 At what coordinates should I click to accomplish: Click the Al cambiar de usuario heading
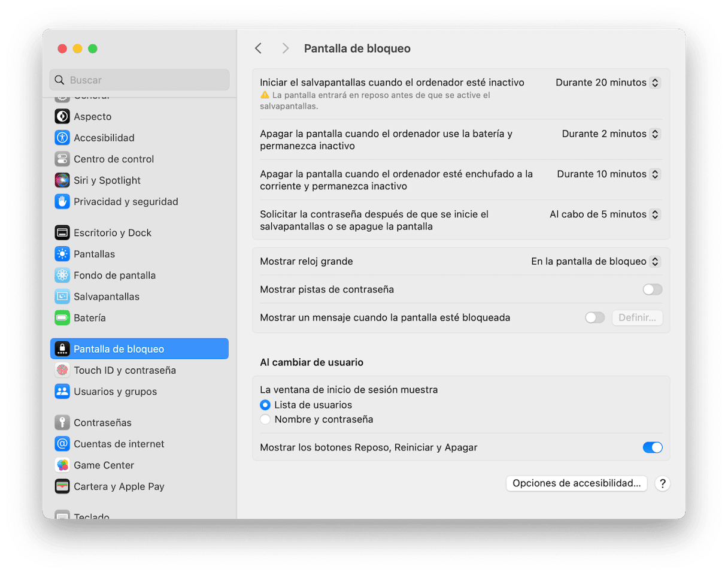tap(312, 362)
